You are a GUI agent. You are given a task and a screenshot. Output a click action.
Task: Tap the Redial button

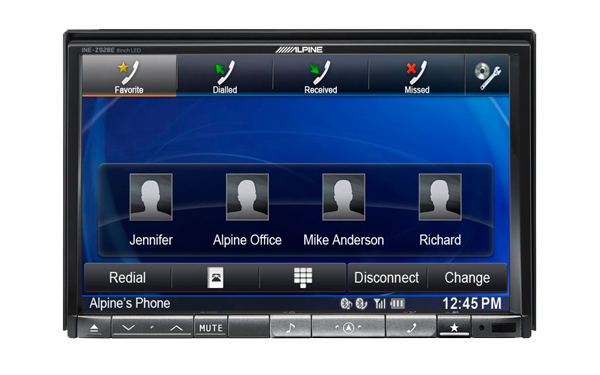[127, 277]
